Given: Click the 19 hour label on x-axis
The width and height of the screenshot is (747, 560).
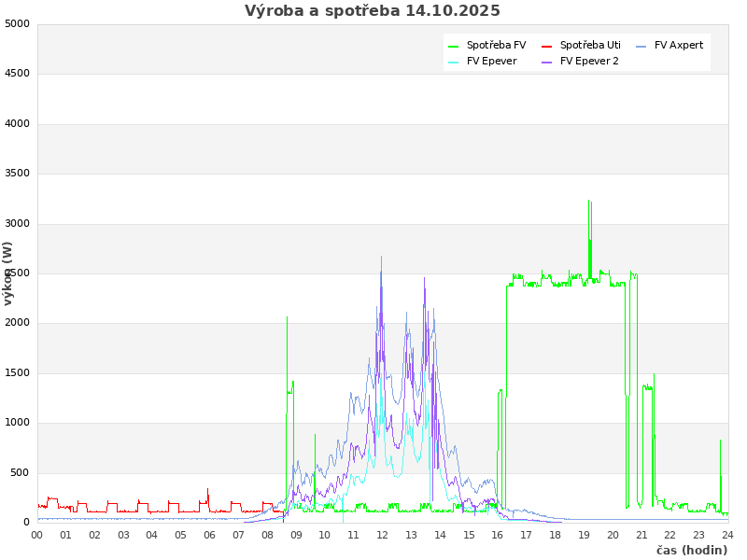Looking at the screenshot, I should coord(584,535).
